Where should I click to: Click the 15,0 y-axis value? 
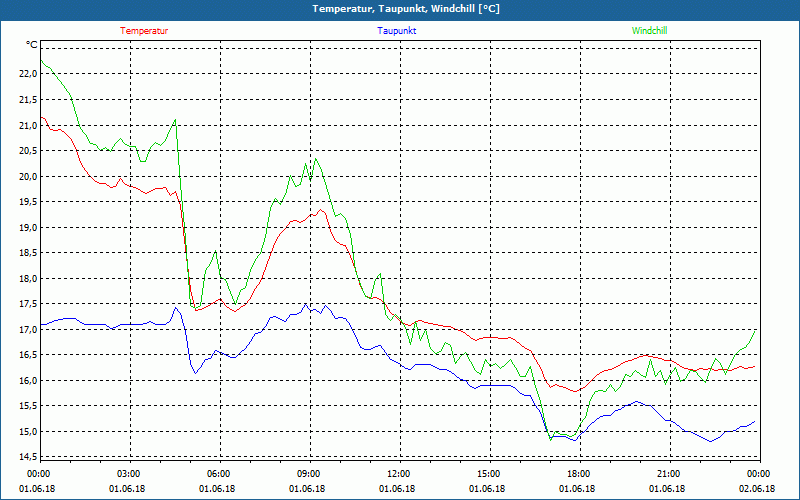28,431
